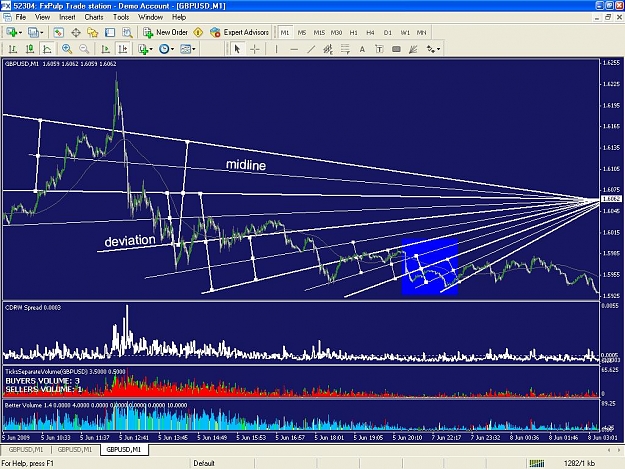Viewport: 625px width, 469px height.
Task: Select the horizontal line drawing tool
Action: 294,49
